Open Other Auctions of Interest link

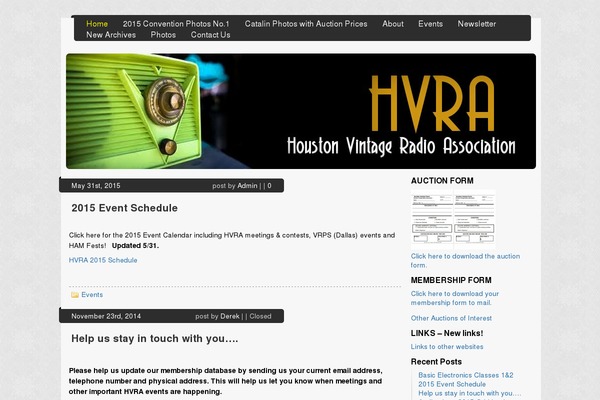tap(451, 318)
